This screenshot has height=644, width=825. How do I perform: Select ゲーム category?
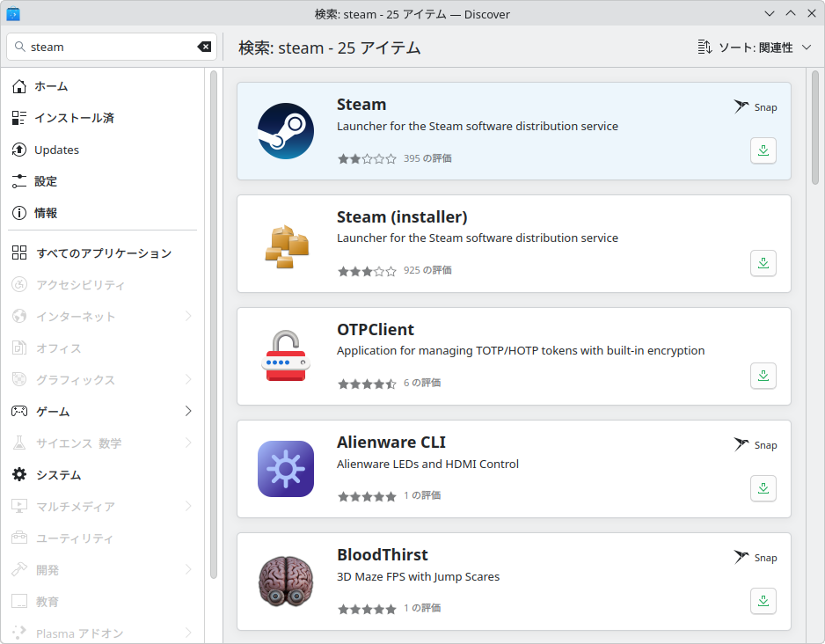[x=103, y=412]
